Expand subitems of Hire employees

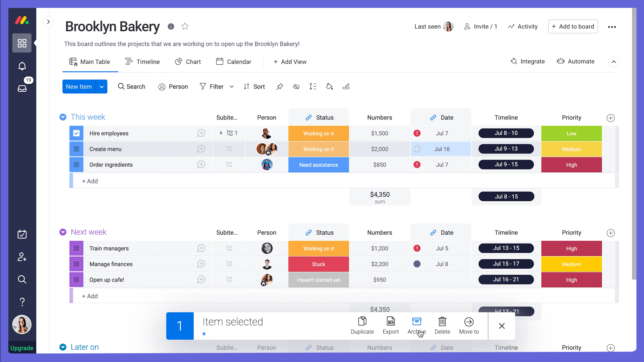pyautogui.click(x=221, y=133)
